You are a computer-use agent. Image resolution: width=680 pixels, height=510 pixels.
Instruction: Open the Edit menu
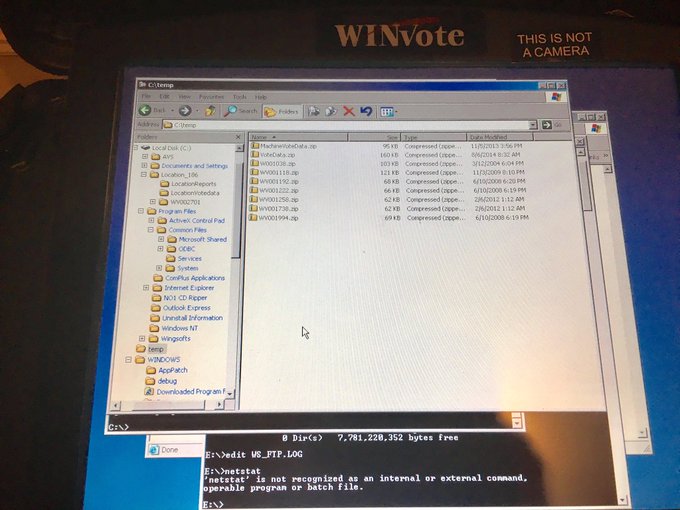(164, 96)
